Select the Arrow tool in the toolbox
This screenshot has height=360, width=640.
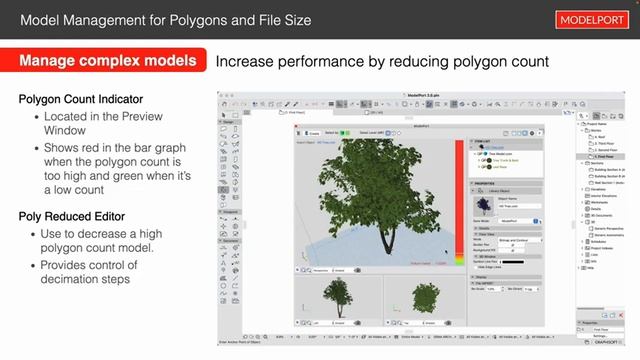224,115
